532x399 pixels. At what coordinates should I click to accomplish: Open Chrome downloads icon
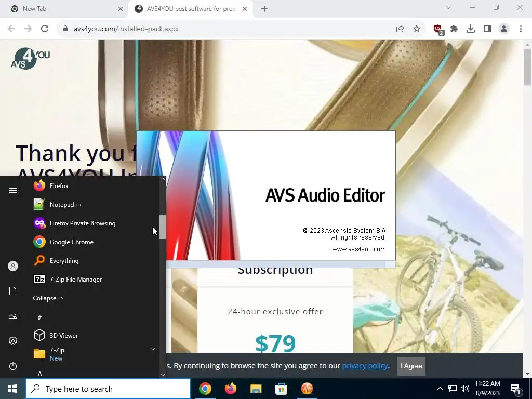[x=471, y=29]
